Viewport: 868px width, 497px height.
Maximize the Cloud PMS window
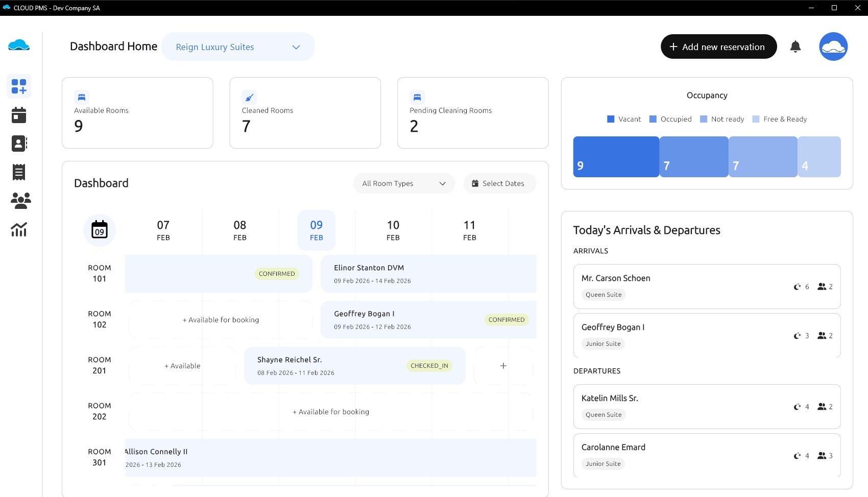coord(834,8)
